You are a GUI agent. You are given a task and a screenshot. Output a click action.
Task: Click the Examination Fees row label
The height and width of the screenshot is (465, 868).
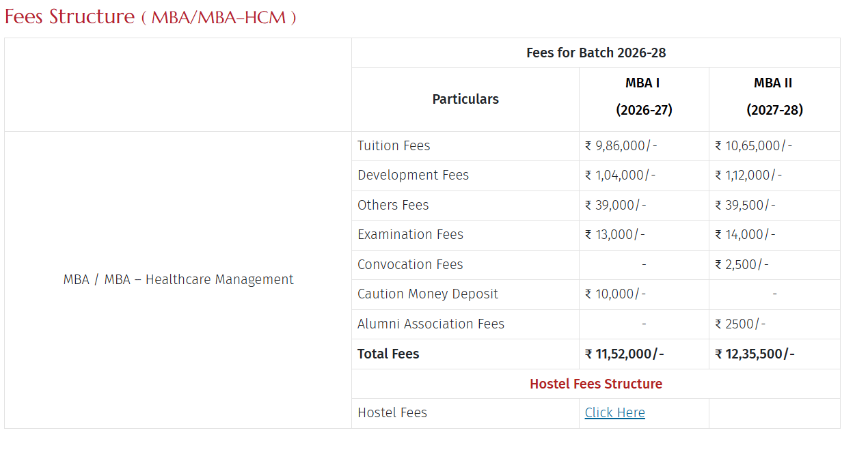(410, 234)
